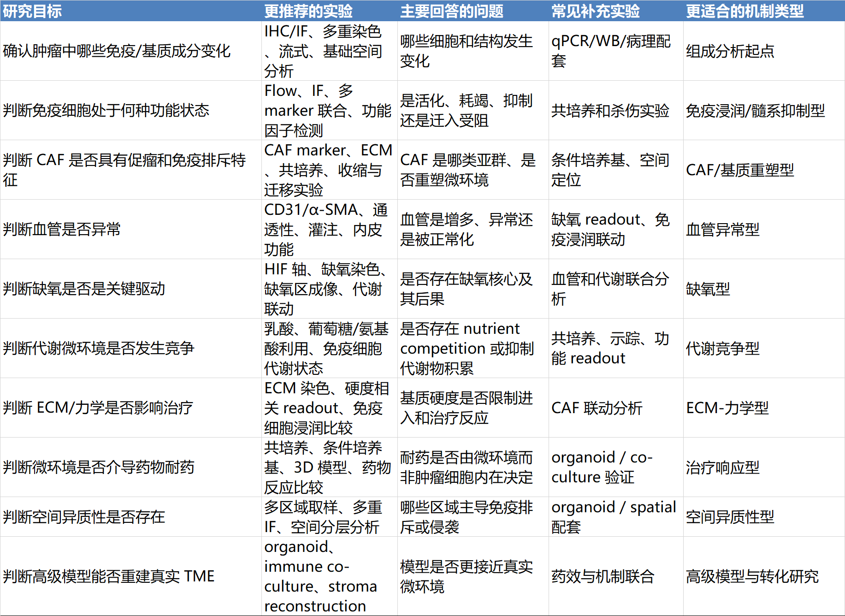Select the ECM-力学型 cell
845x616 pixels.
[x=727, y=408]
